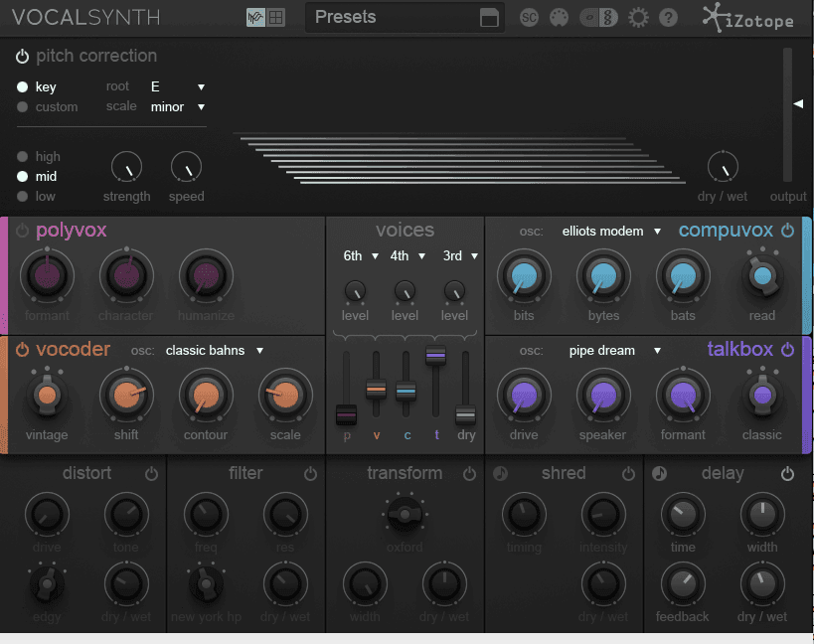
Task: Open the root note dropdown
Action: pyautogui.click(x=178, y=86)
